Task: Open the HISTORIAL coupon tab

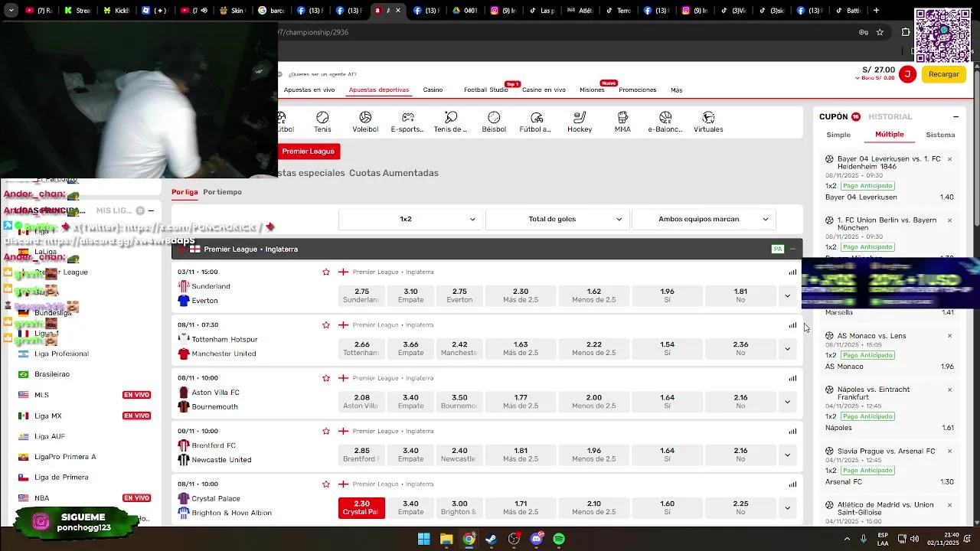Action: tap(890, 117)
